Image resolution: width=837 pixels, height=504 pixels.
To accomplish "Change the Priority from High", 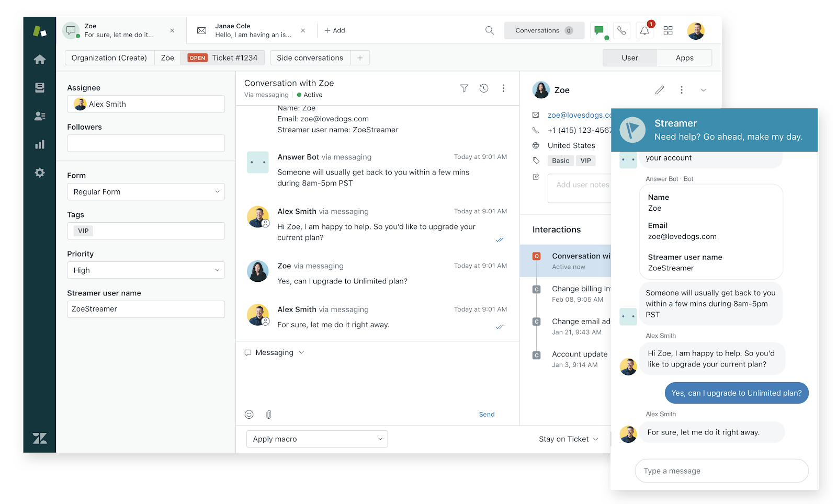I will 145,270.
